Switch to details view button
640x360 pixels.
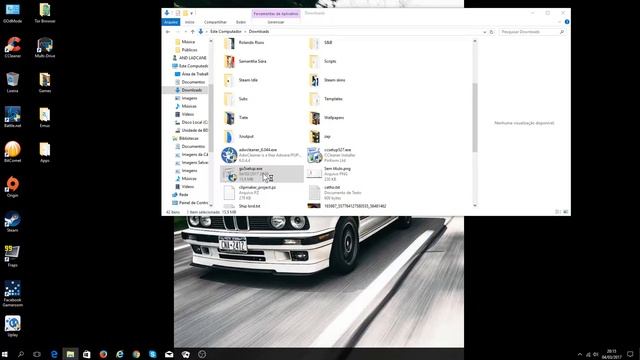tap(558, 212)
